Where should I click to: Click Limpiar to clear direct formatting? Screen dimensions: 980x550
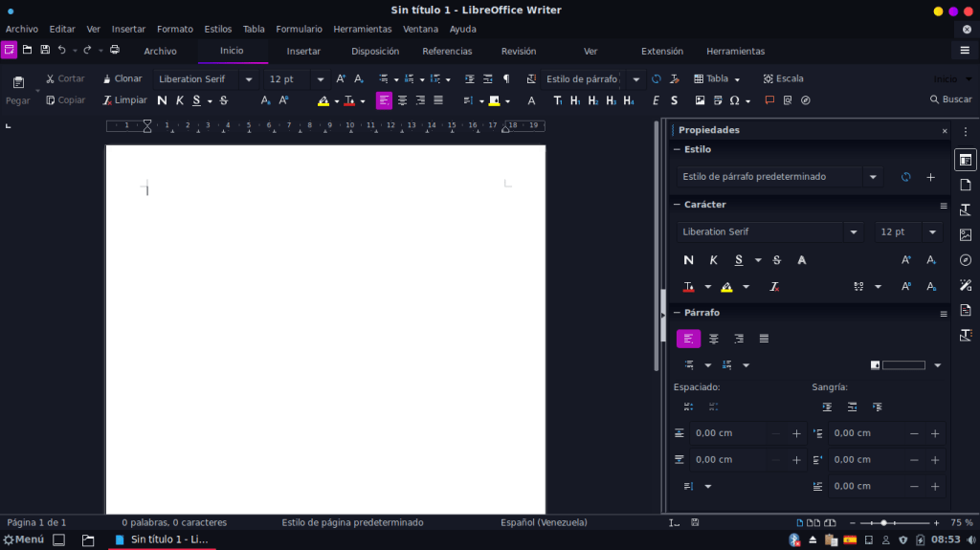click(124, 99)
